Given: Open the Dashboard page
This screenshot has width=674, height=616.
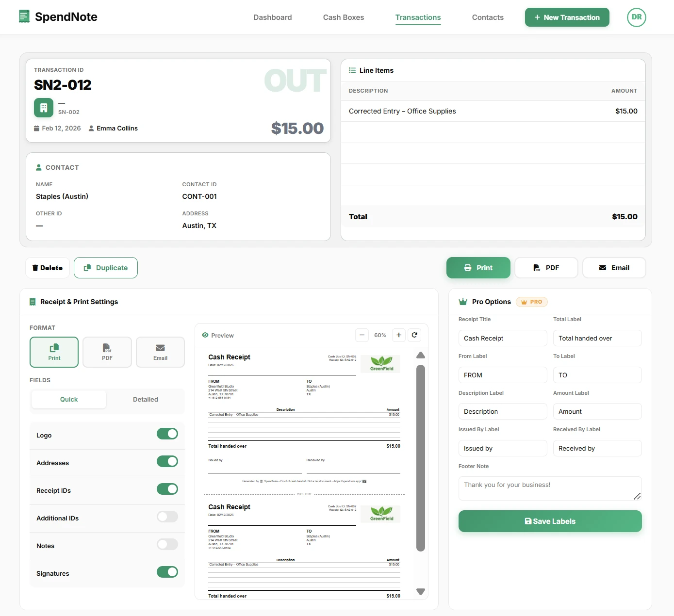Looking at the screenshot, I should tap(272, 17).
